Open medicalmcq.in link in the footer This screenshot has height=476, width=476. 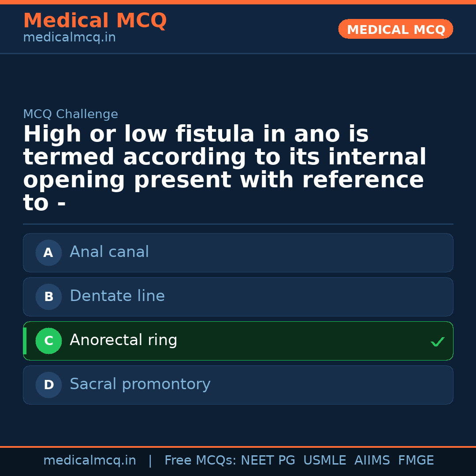point(89,461)
